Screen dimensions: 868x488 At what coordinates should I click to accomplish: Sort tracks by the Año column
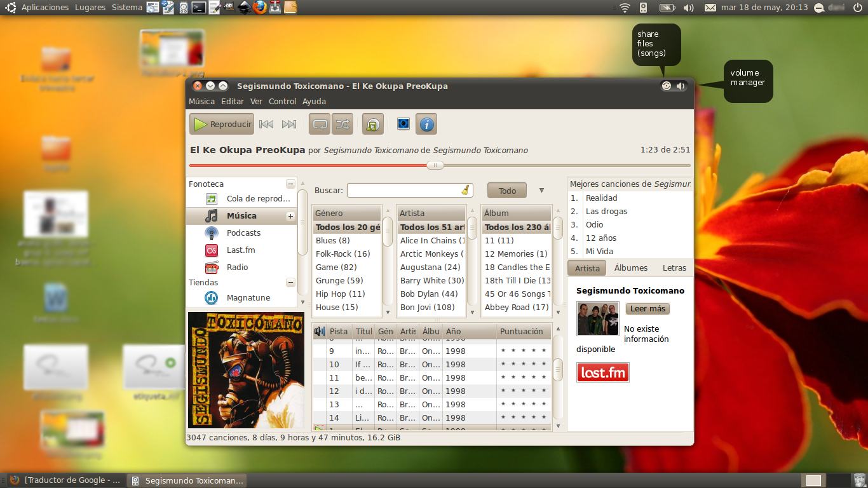coord(469,331)
